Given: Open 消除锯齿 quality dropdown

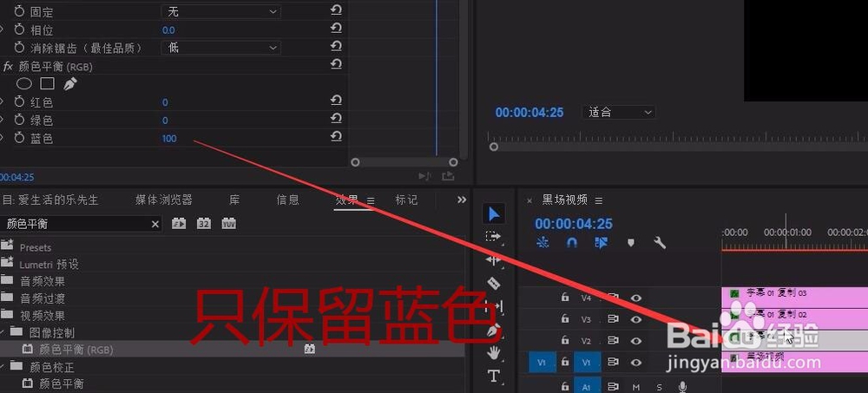Looking at the screenshot, I should coord(220,48).
